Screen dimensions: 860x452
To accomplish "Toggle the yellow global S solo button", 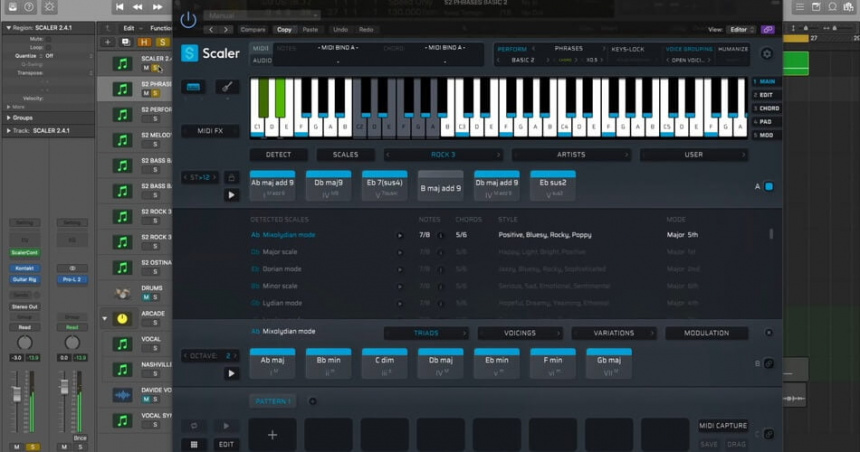I will tap(162, 42).
